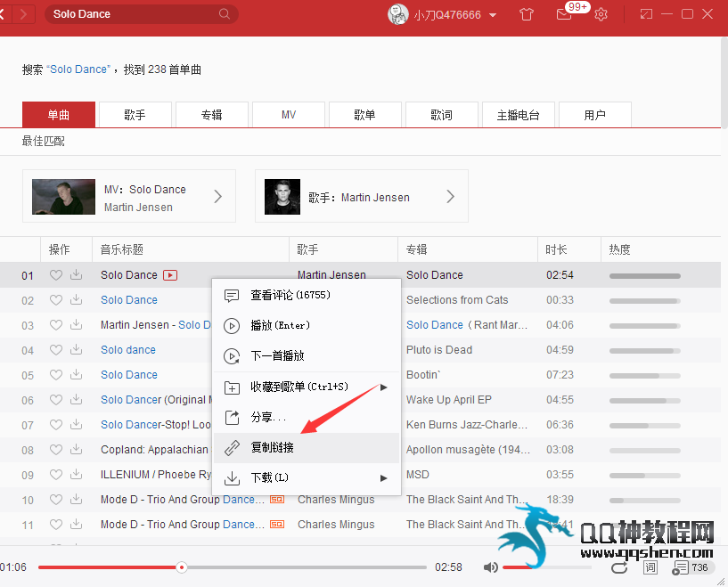The image size is (728, 587).
Task: Download song 10 Mode D track
Action: pyautogui.click(x=76, y=500)
